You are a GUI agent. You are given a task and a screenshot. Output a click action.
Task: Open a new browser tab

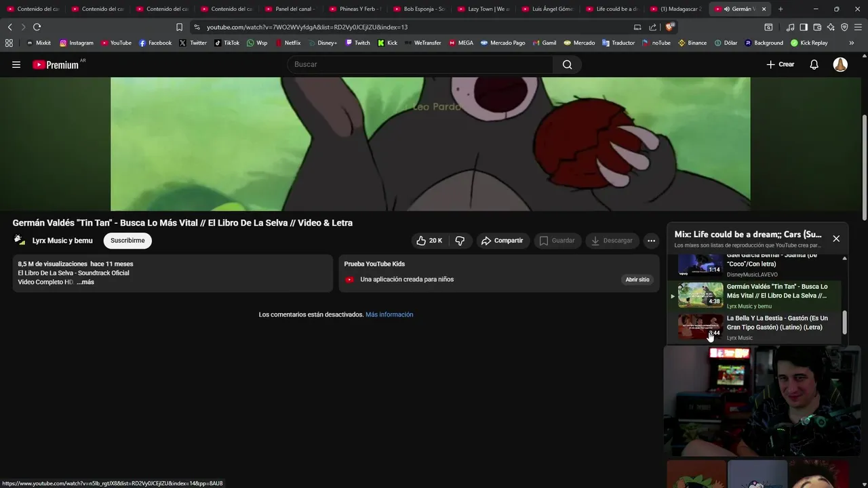tap(781, 9)
